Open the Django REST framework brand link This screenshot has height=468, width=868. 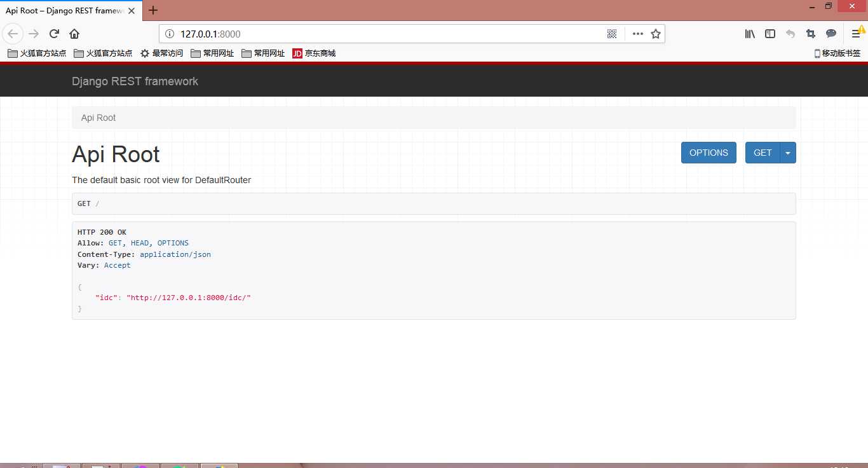(x=135, y=81)
